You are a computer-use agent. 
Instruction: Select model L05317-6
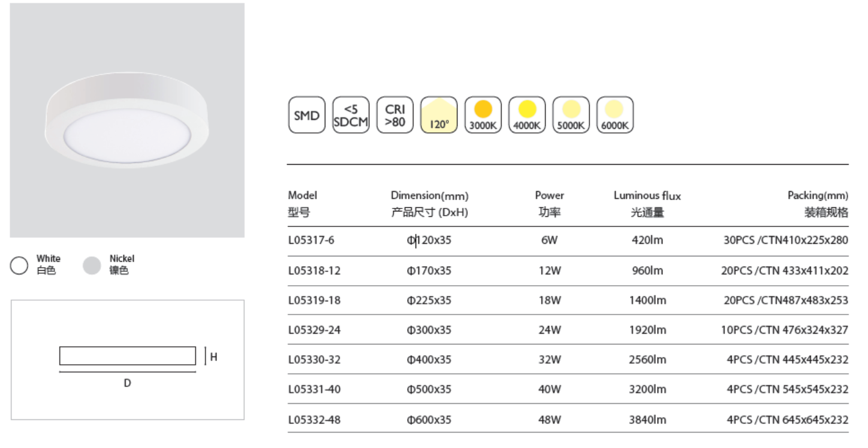pyautogui.click(x=311, y=241)
